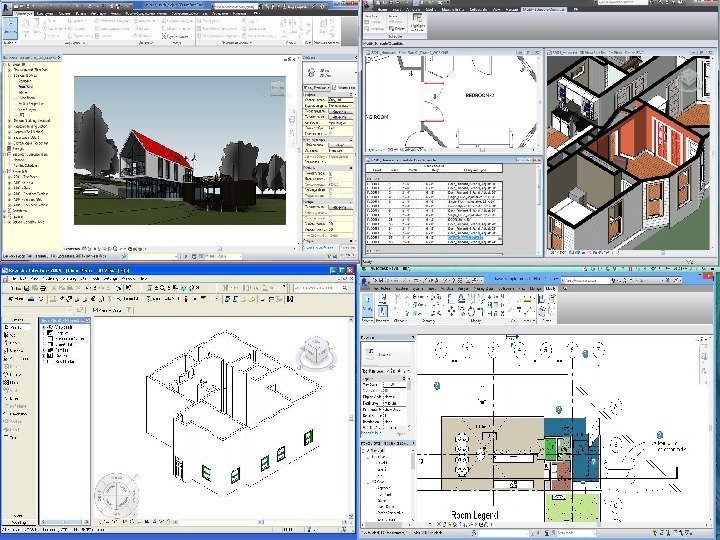Open Drafting menu in Revit Architecture 2009
This screenshot has width=720, height=540.
tap(69, 279)
